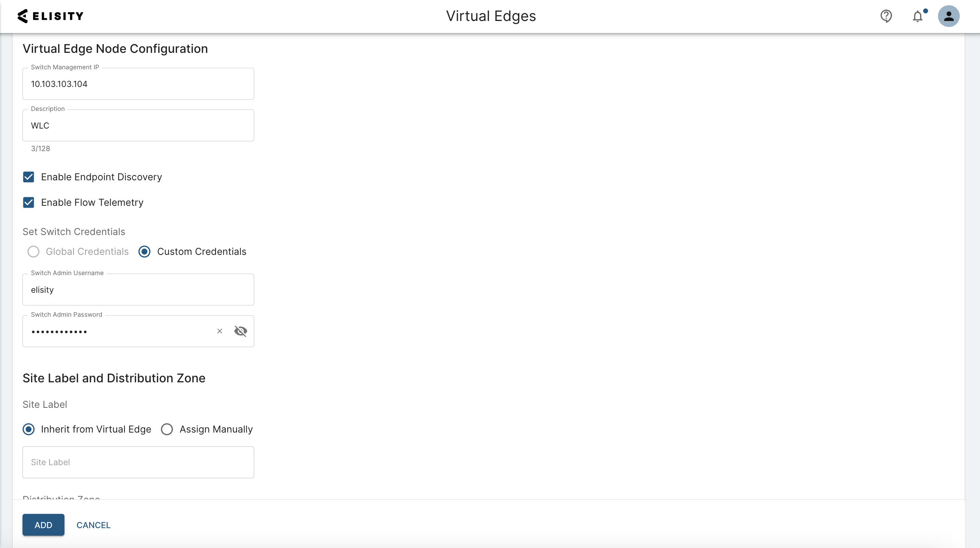
Task: Clear the Switch Admin Password field
Action: click(x=220, y=331)
